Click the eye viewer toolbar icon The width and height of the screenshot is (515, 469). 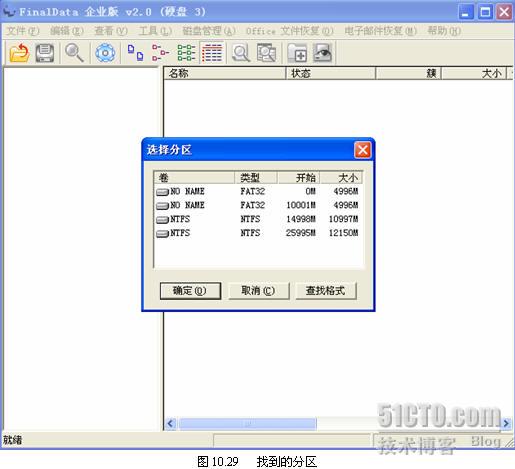[x=322, y=53]
